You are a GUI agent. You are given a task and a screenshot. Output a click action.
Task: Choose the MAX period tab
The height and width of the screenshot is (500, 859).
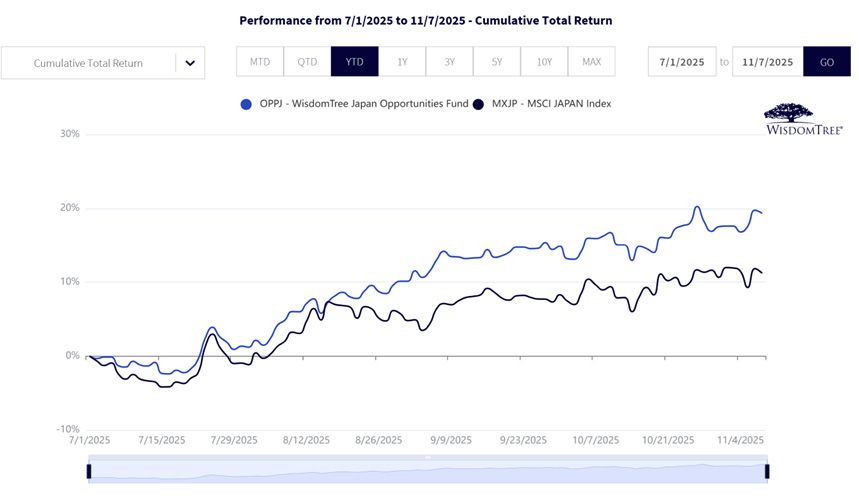tap(592, 61)
